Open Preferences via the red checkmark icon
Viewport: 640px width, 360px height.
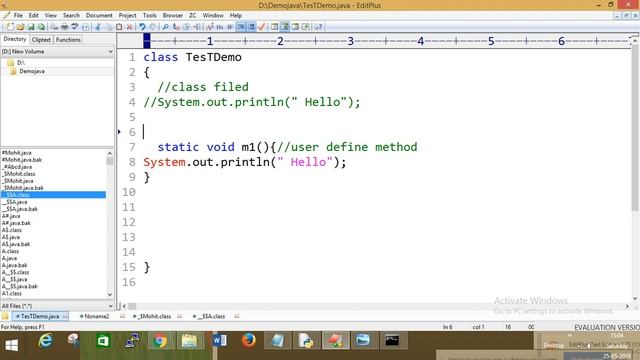[x=262, y=27]
